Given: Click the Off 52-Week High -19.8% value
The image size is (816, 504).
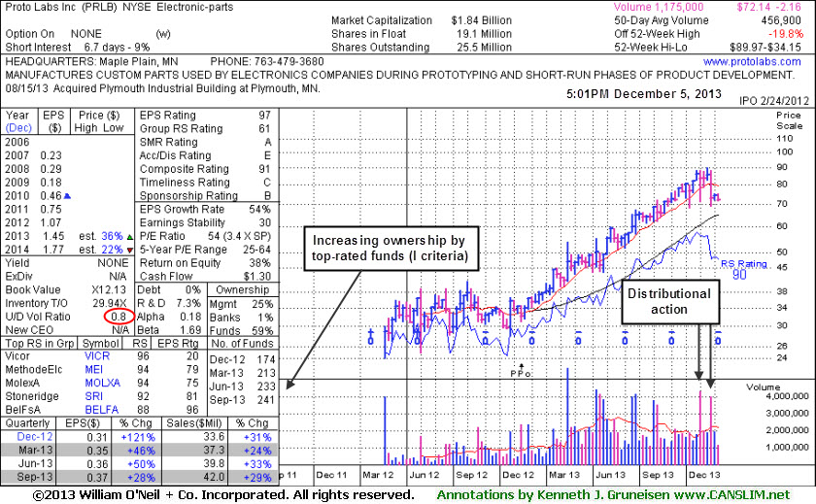Looking at the screenshot, I should coord(786,34).
